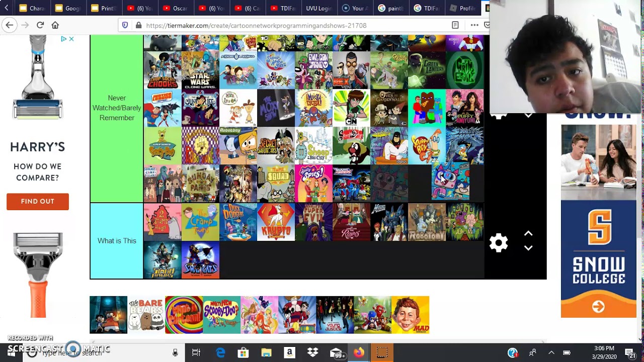Click the Secret Saturdays image
This screenshot has width=644, height=362.
pos(276,146)
